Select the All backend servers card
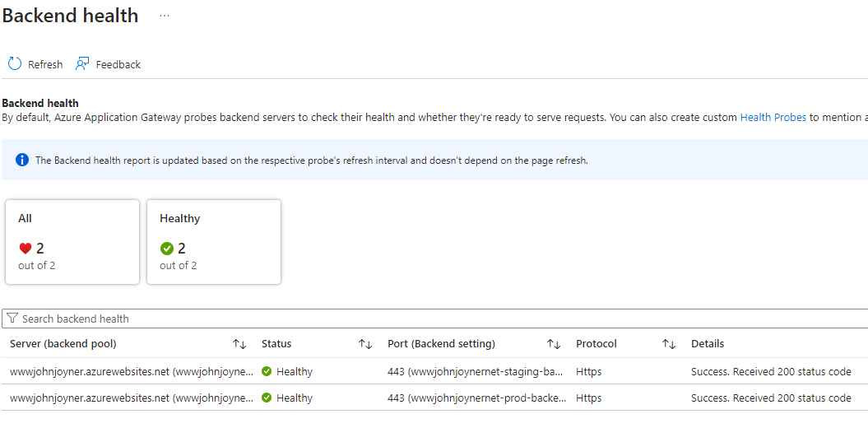 [x=72, y=242]
